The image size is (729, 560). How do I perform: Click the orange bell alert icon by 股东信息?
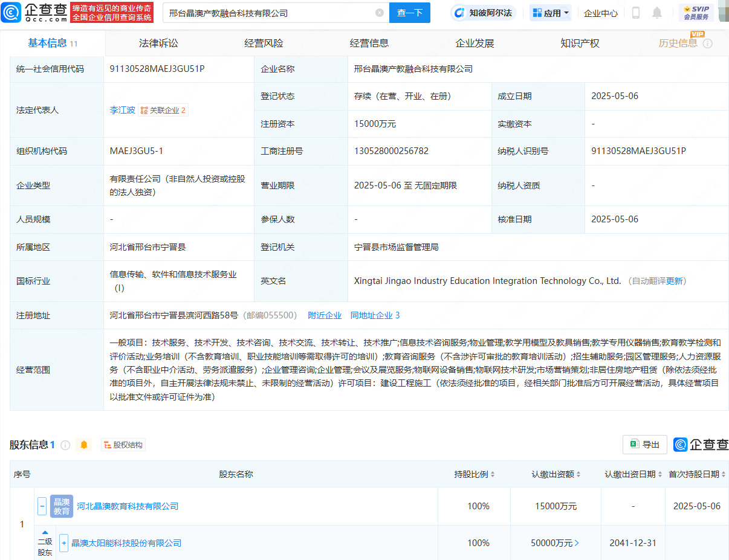coord(84,445)
